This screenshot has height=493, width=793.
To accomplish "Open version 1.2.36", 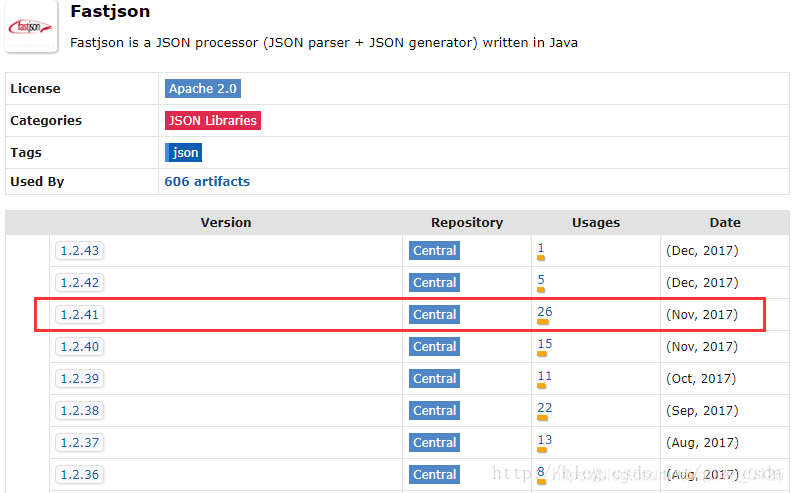I will coord(79,474).
